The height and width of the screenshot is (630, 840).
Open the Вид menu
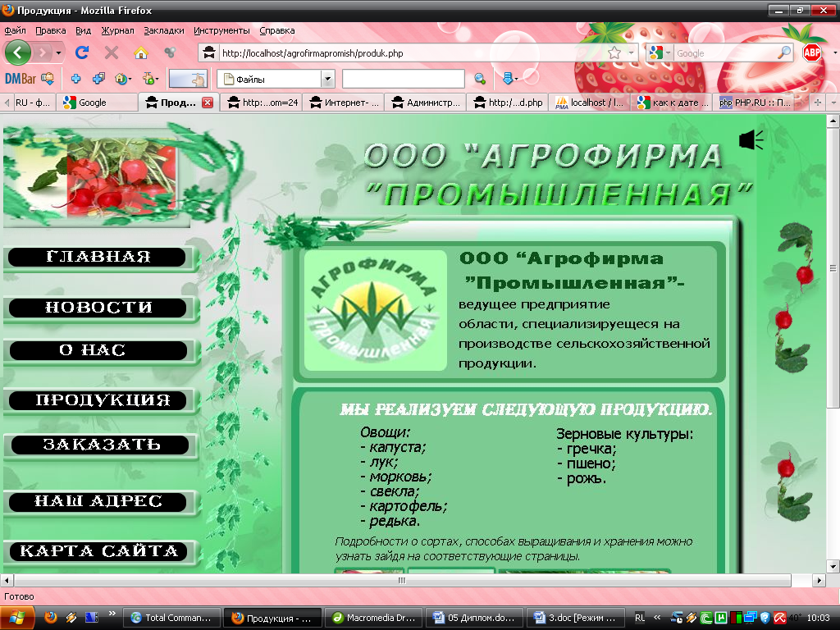(83, 30)
